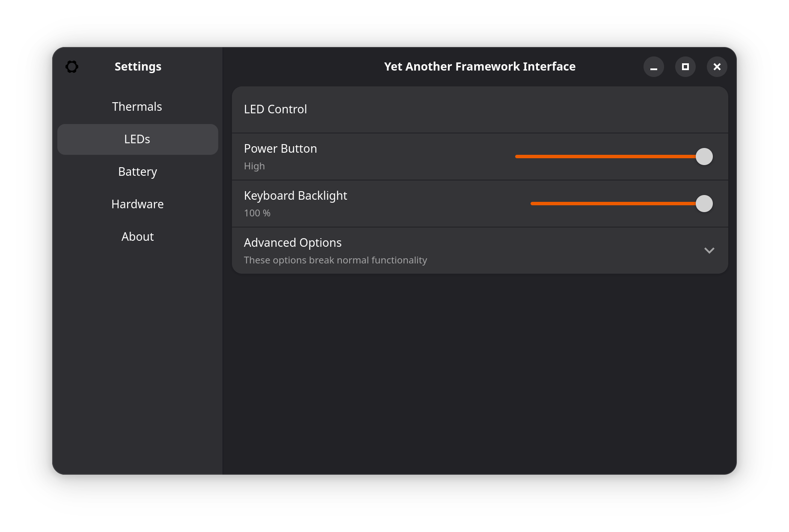This screenshot has width=789, height=532.
Task: Open the About page
Action: point(137,236)
